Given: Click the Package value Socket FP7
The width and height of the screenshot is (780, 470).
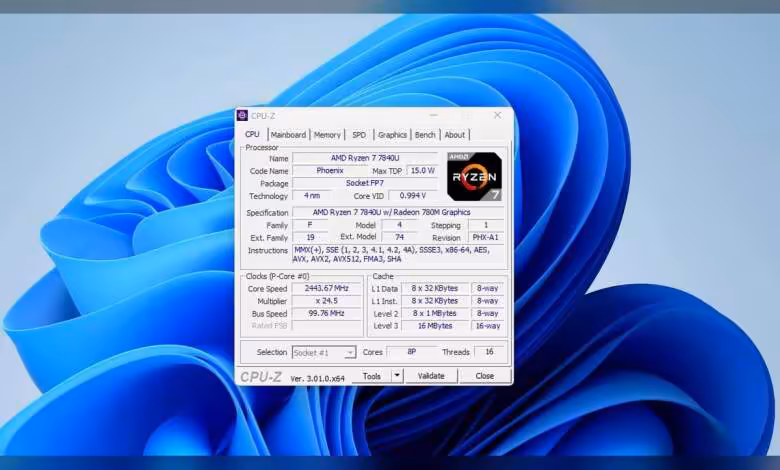Looking at the screenshot, I should 365,183.
